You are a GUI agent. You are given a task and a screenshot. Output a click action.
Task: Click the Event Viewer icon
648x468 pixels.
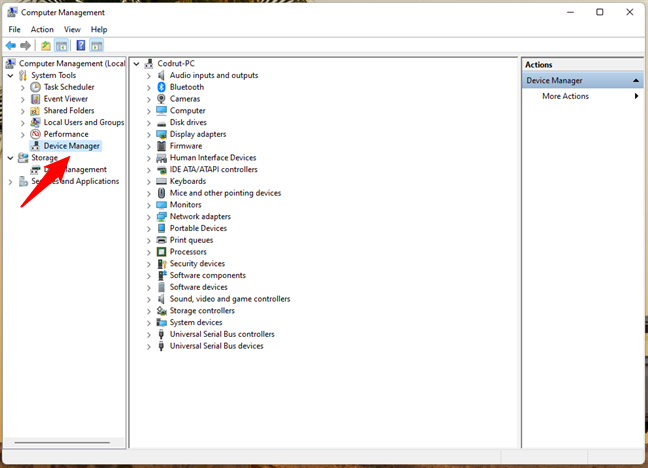click(x=36, y=99)
